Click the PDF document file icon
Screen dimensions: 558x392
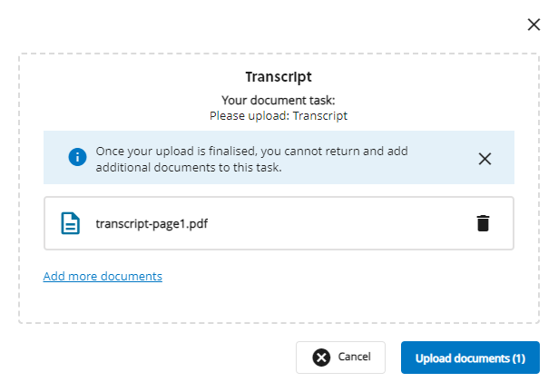pyautogui.click(x=70, y=223)
